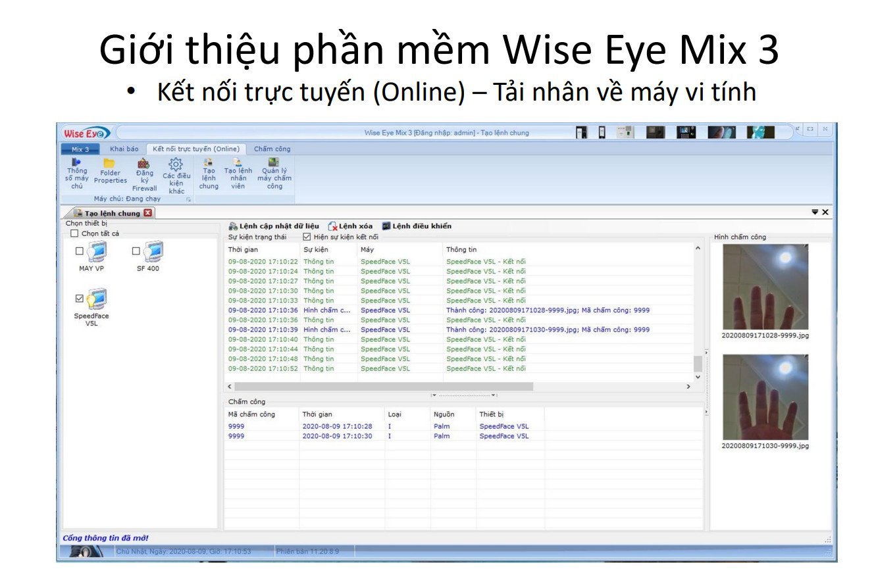Click the Lệnh xóa delete command
The image size is (876, 588).
[350, 226]
